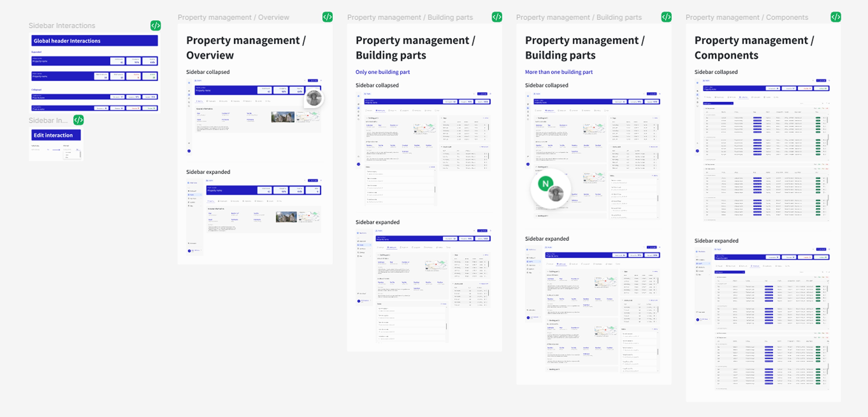Click the 'Global header Interactions' blue banner
This screenshot has width=868, height=417.
pos(94,41)
